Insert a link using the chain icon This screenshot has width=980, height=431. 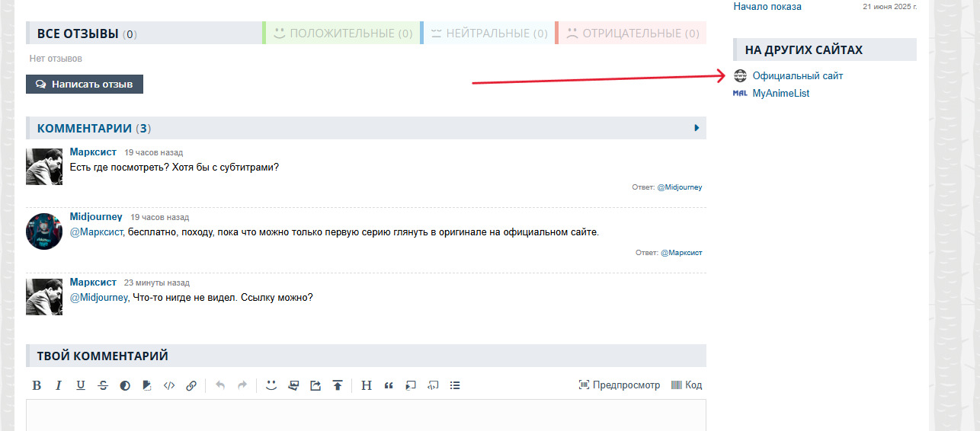pyautogui.click(x=191, y=385)
